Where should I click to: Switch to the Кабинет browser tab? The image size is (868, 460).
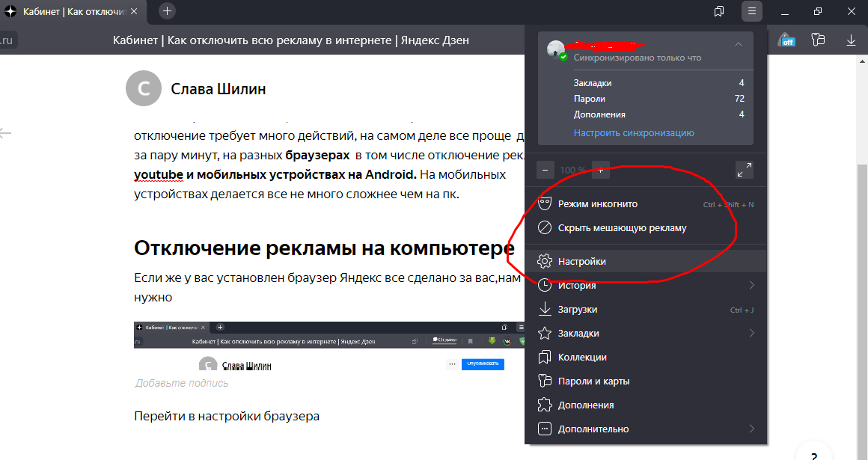point(67,11)
